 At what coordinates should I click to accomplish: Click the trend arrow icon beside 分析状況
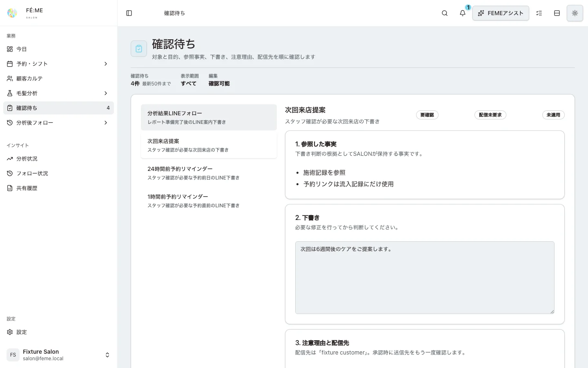pos(10,159)
